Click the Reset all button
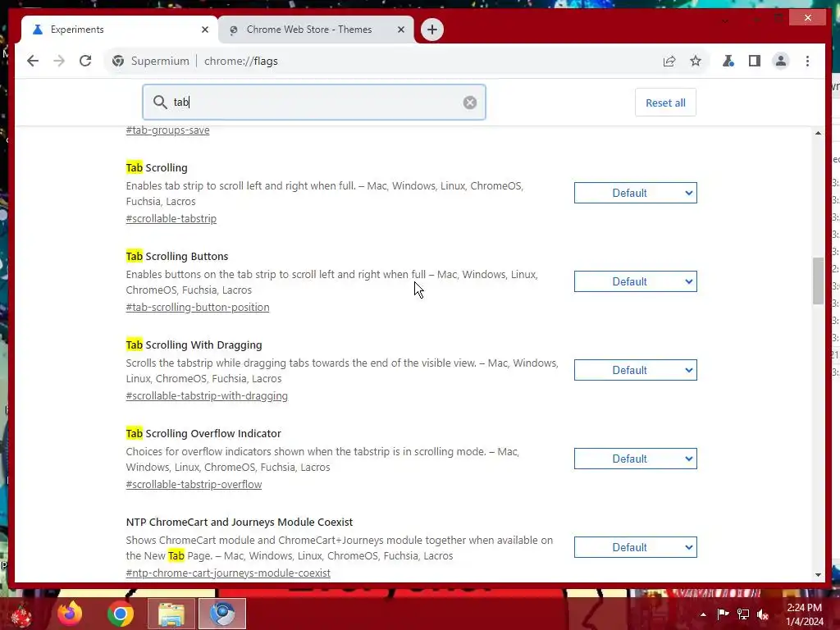Viewport: 840px width, 630px height. tap(665, 103)
